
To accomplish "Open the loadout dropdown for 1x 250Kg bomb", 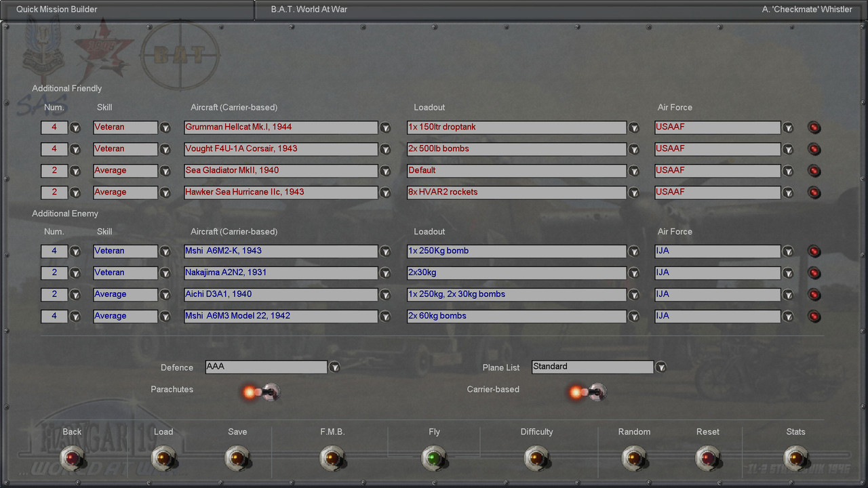I will coord(634,251).
